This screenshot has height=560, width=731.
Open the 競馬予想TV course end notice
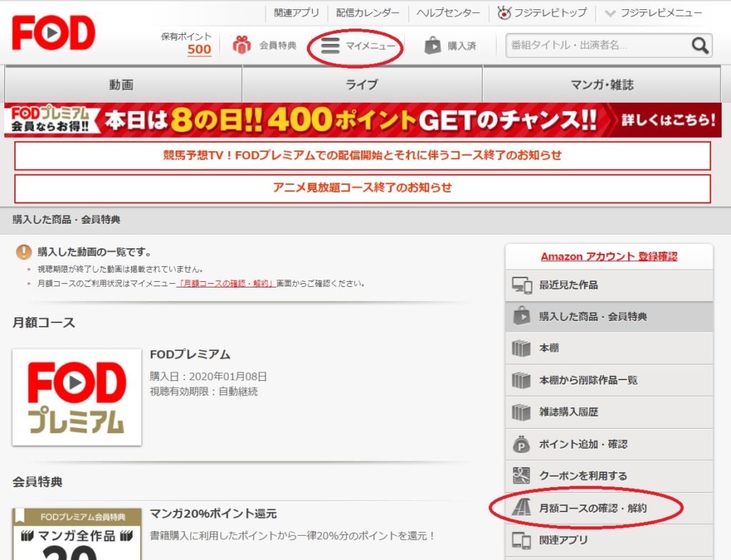click(362, 156)
